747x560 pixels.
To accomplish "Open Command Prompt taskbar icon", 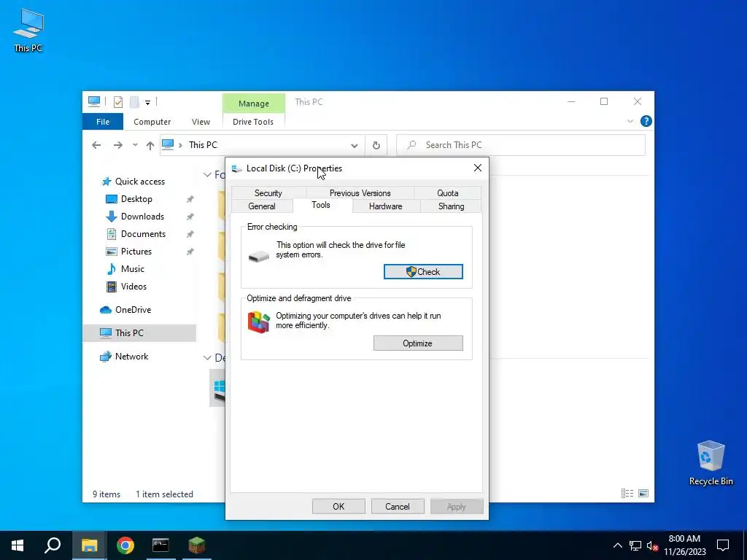I will (160, 545).
